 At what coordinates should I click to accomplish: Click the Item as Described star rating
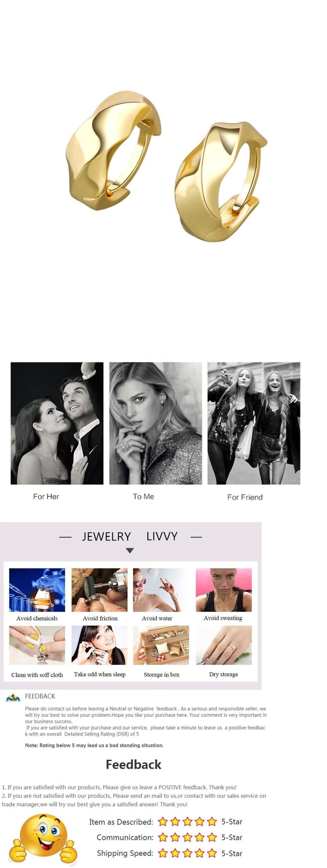187,821
